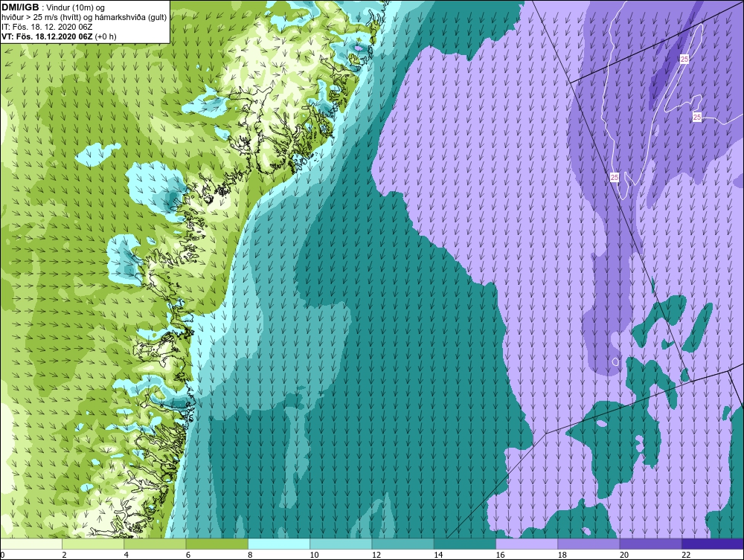Click the 18–20 m/s medium purple legend swatch
This screenshot has height=560, width=744.
589,544
